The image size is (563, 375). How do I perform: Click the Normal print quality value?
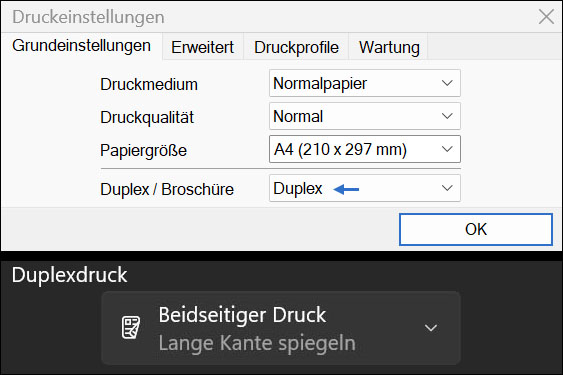pyautogui.click(x=298, y=116)
